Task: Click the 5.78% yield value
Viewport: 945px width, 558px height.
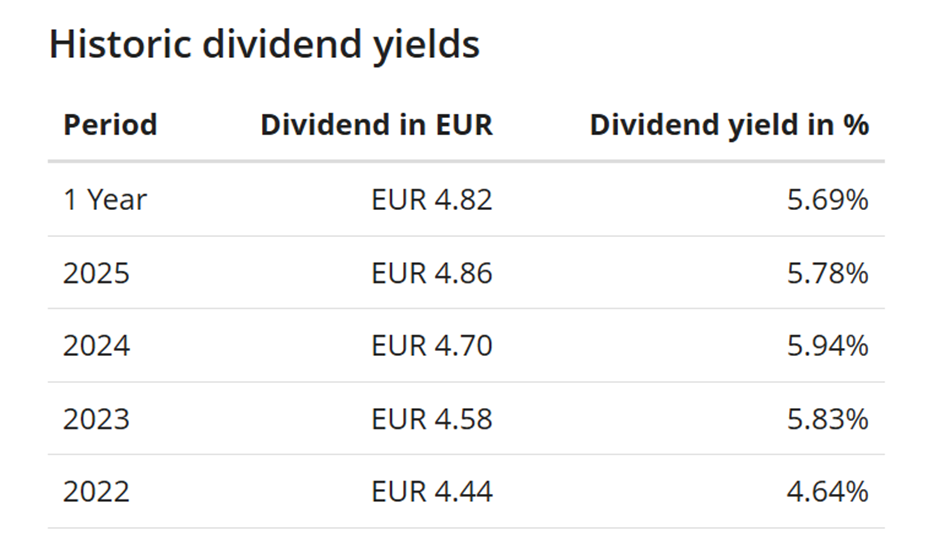Action: click(x=827, y=273)
